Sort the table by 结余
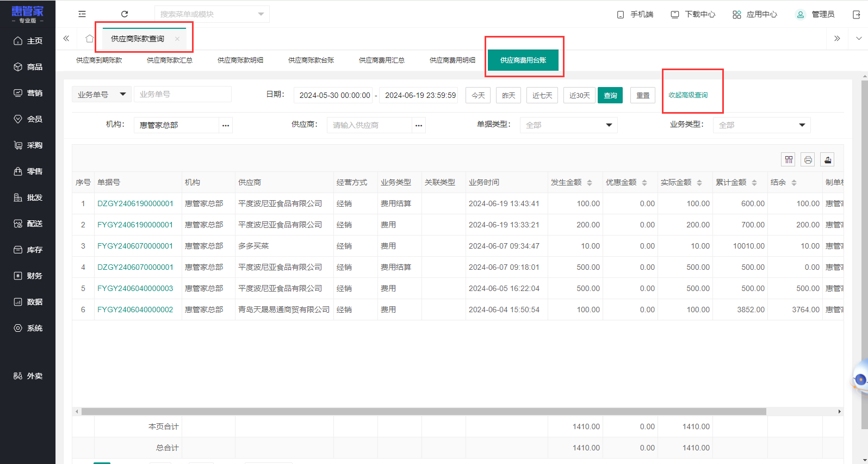The width and height of the screenshot is (868, 464). click(794, 183)
